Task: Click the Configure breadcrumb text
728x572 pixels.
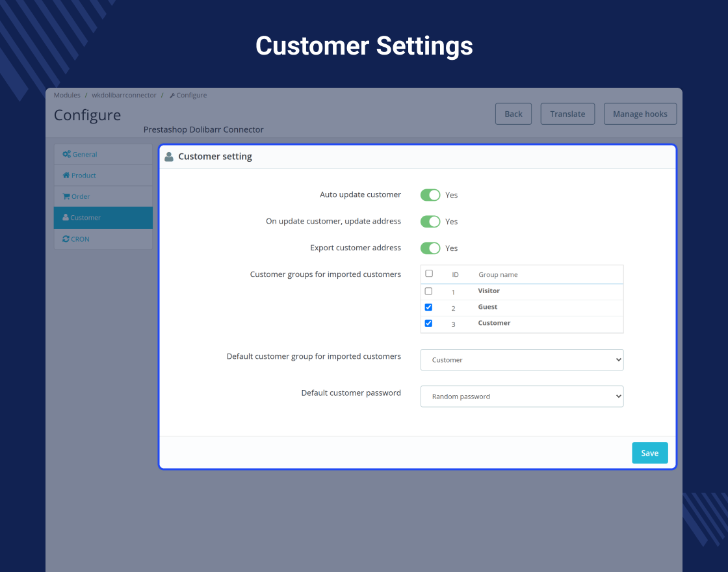Action: click(x=191, y=95)
